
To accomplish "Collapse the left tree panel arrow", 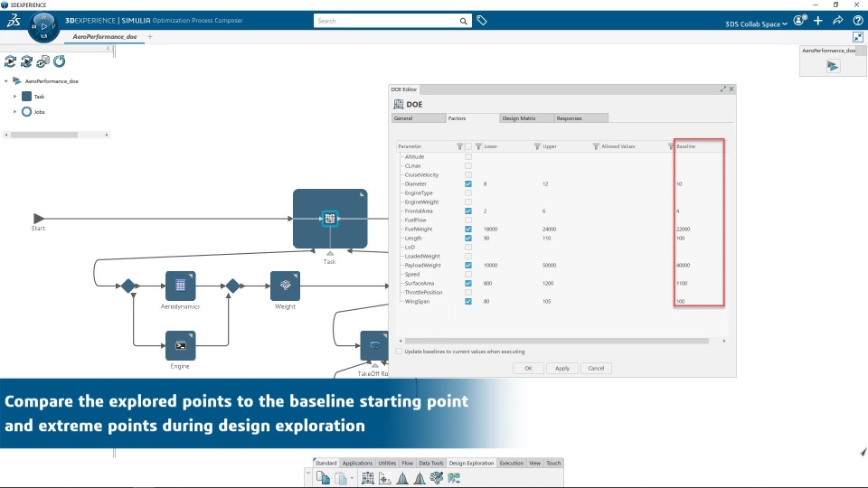I will coord(108,49).
